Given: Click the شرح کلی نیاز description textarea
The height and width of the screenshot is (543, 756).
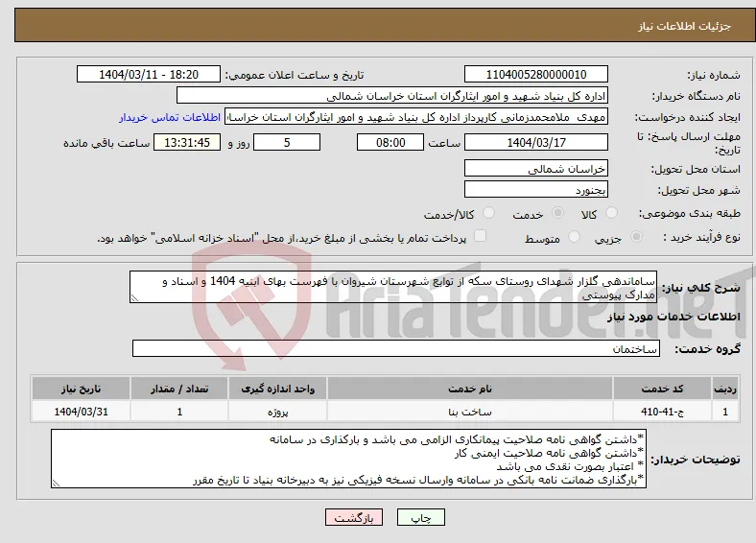Looking at the screenshot, I should [393, 287].
